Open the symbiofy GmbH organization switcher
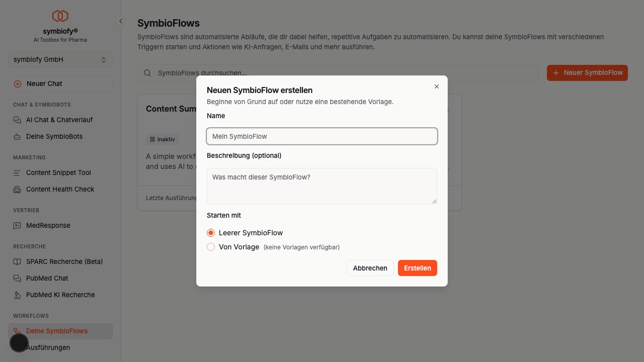The image size is (644, 362). click(60, 59)
